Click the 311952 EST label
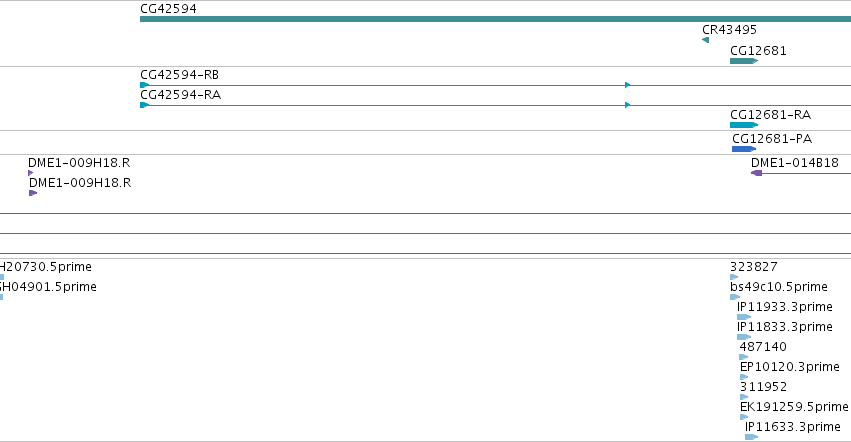The image size is (851, 442). tap(763, 387)
